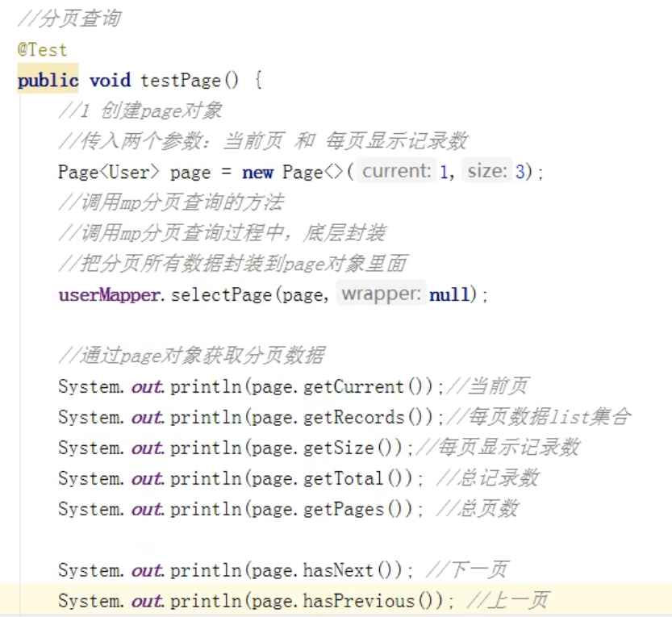Click the comment ending in 底层封装
This screenshot has height=617, width=672.
click(x=222, y=233)
